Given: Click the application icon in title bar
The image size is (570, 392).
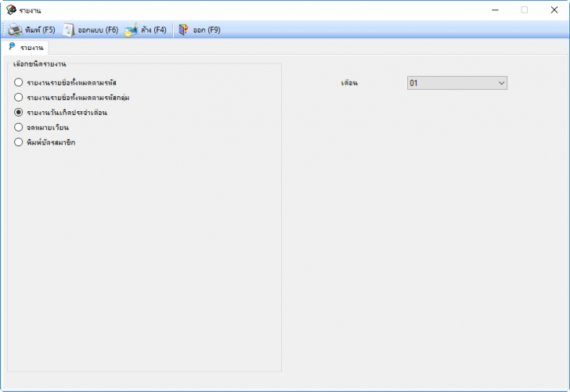Looking at the screenshot, I should click(11, 10).
